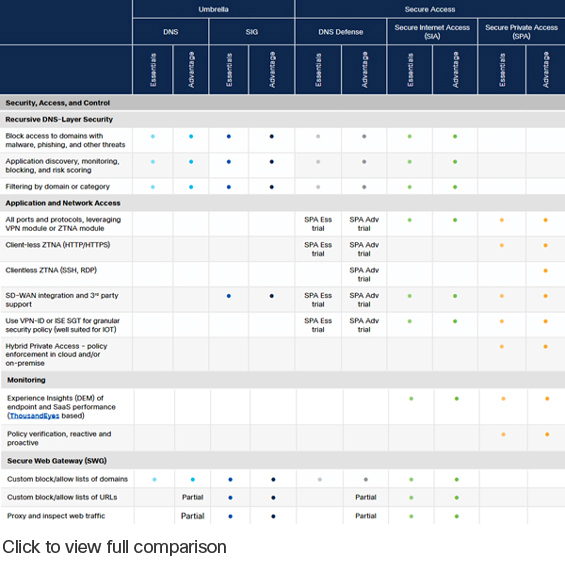Select the 'Secure Web Gateway (SWG)' section heading

click(57, 461)
